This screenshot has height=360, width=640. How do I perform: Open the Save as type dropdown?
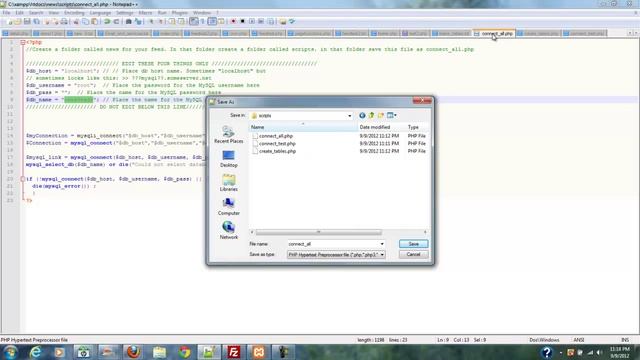pyautogui.click(x=336, y=254)
